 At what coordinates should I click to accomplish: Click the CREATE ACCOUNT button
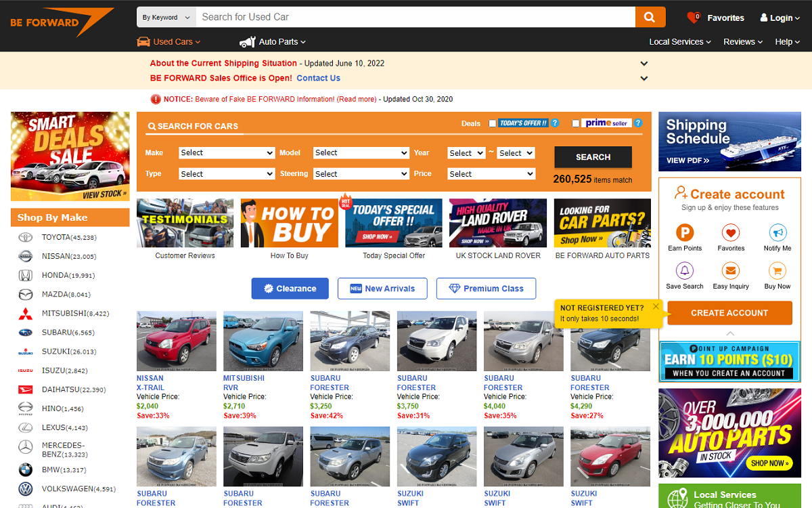(729, 313)
